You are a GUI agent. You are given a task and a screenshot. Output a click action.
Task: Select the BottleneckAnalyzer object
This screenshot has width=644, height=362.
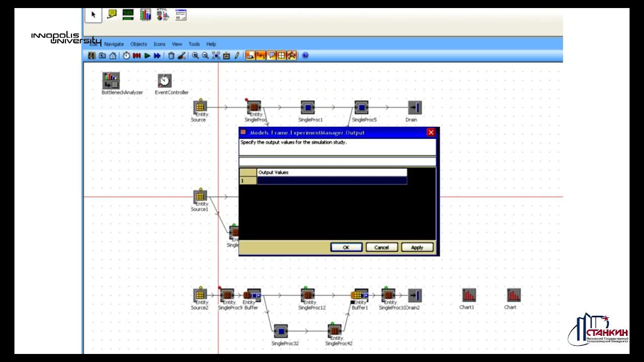click(111, 80)
